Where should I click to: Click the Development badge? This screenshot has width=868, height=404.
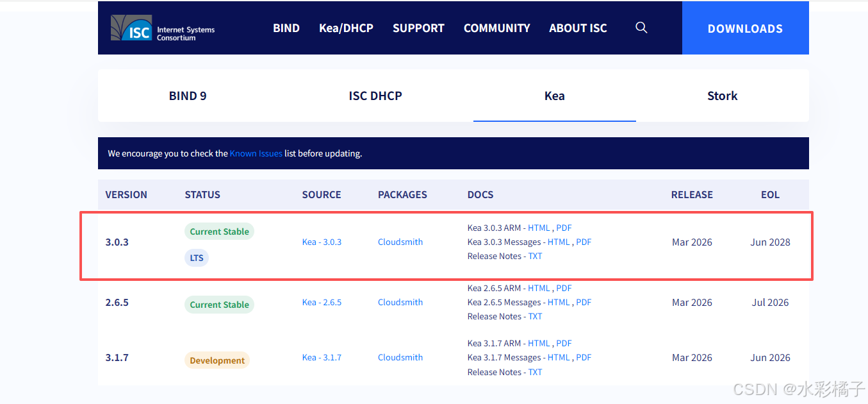point(217,360)
